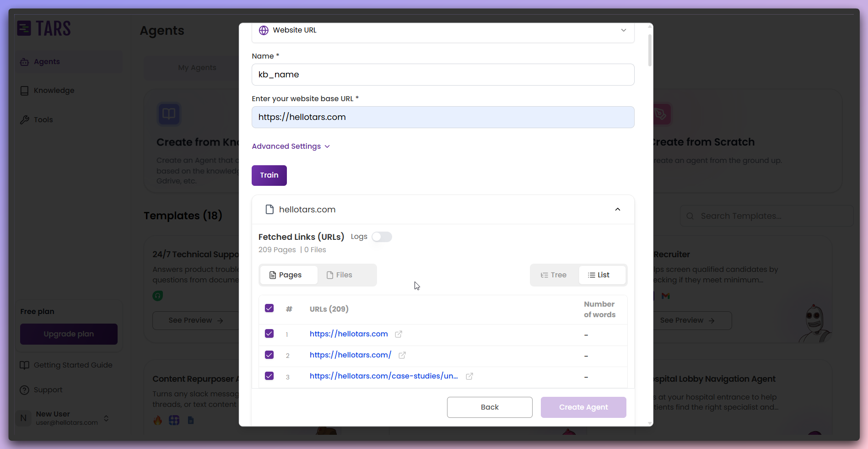Screen dimensions: 868x449
Task: Click the Agents robot icon in the sidebar
Action: point(24,62)
